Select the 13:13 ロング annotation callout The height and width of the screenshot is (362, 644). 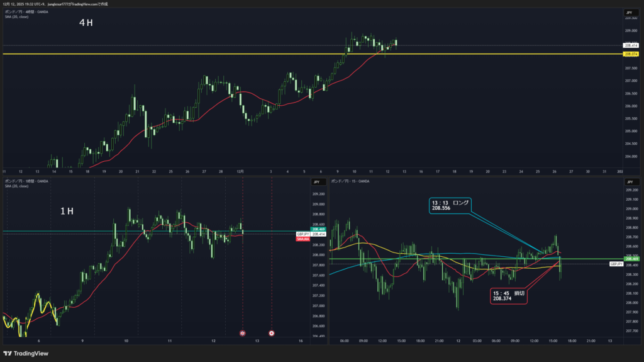449,205
